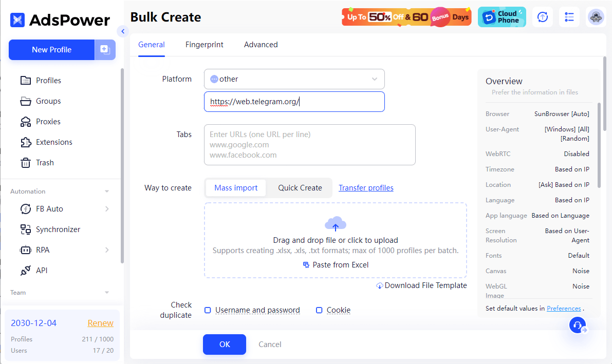Select Mass import creation mode

click(x=236, y=188)
